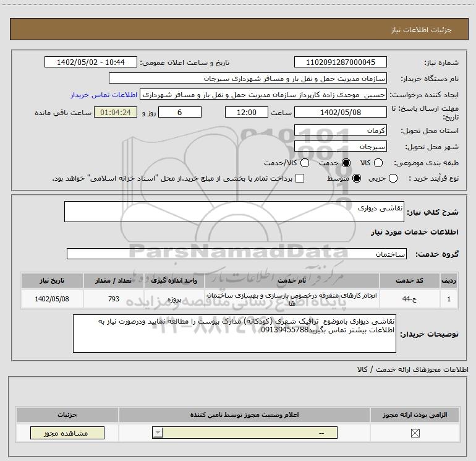Click the service code cell ج-44
Image resolution: width=476 pixels, height=461 pixels.
tap(409, 299)
